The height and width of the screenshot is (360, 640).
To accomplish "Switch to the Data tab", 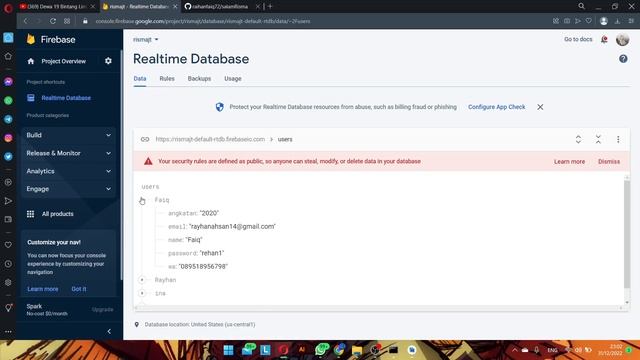I will [x=140, y=78].
